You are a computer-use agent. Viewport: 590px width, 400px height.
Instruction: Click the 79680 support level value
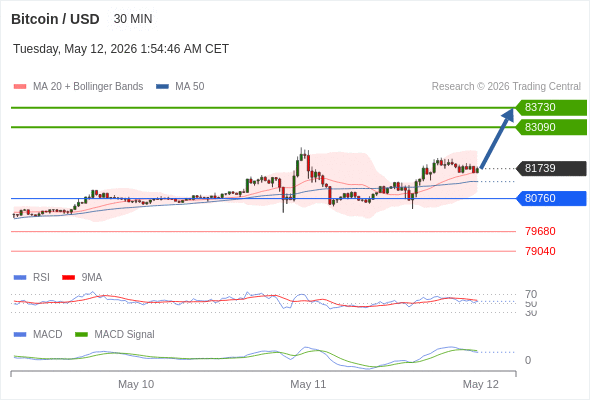click(540, 231)
